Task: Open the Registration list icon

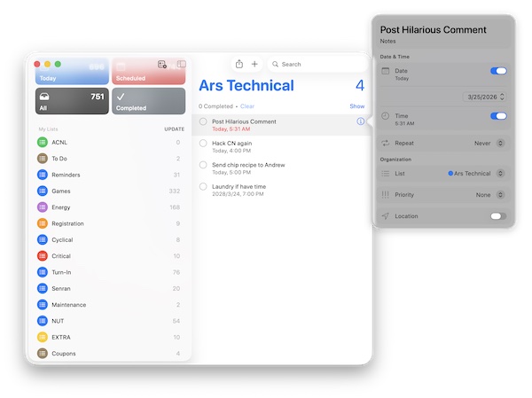Action: click(43, 223)
